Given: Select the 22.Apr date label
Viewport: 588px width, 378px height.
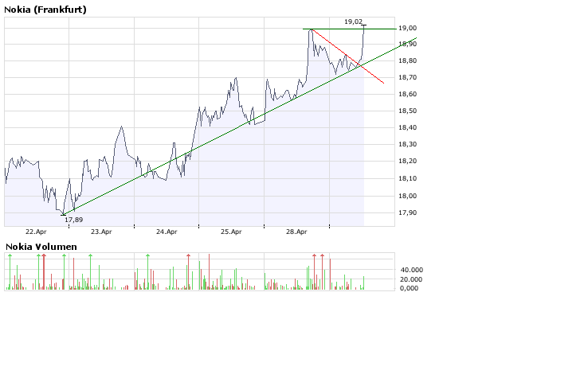Looking at the screenshot, I should [36, 232].
